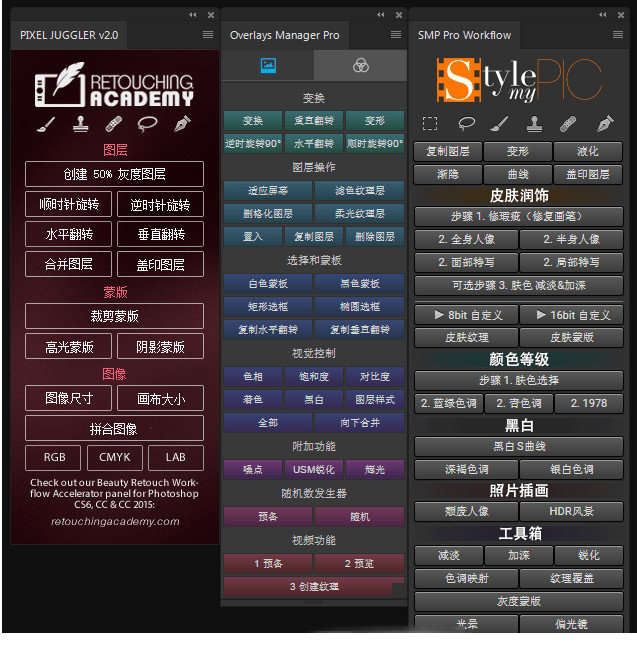This screenshot has width=637, height=658.
Task: Click the HDR风景 button
Action: [x=572, y=512]
